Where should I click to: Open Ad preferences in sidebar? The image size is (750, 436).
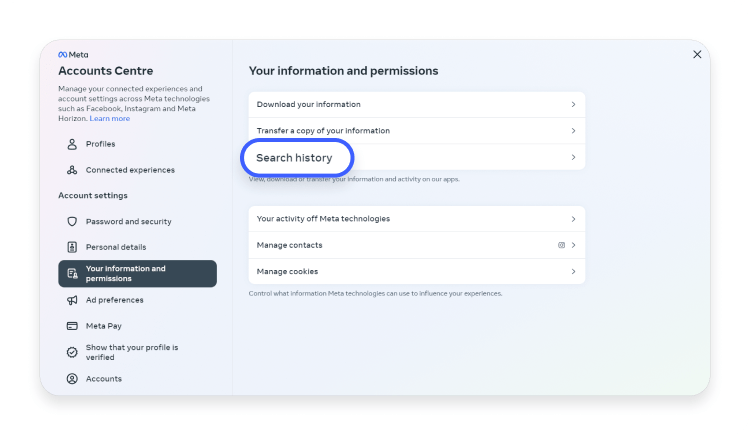coord(114,300)
